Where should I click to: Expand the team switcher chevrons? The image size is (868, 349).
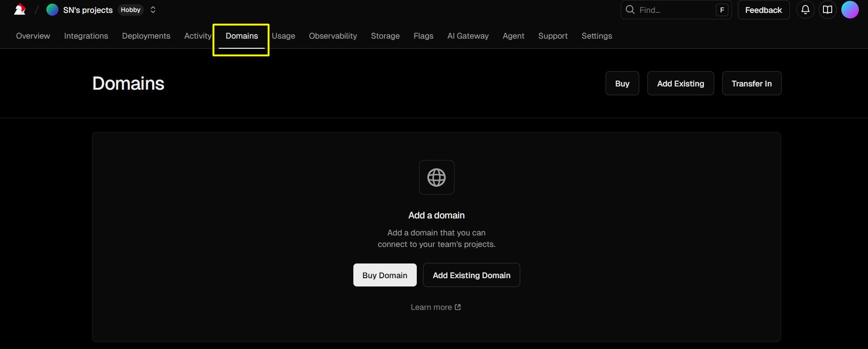(x=153, y=10)
